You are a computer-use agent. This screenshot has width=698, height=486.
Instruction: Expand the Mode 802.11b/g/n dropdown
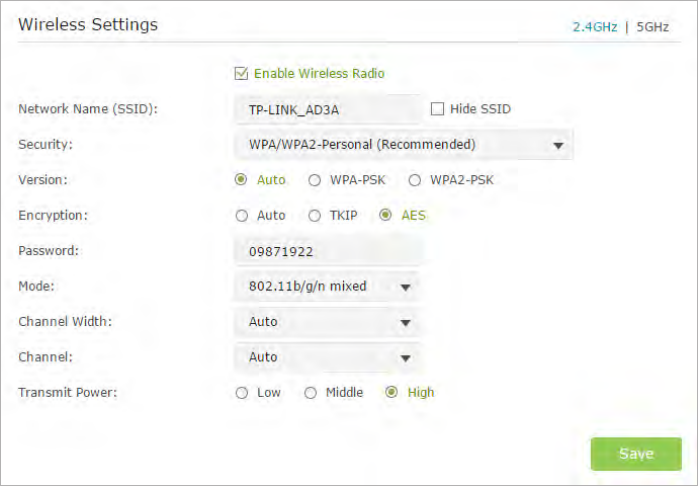326,286
